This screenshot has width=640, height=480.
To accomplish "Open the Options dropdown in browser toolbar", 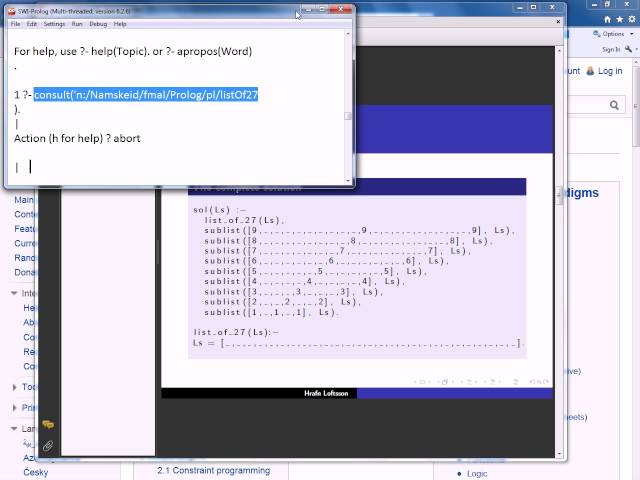I will [613, 34].
